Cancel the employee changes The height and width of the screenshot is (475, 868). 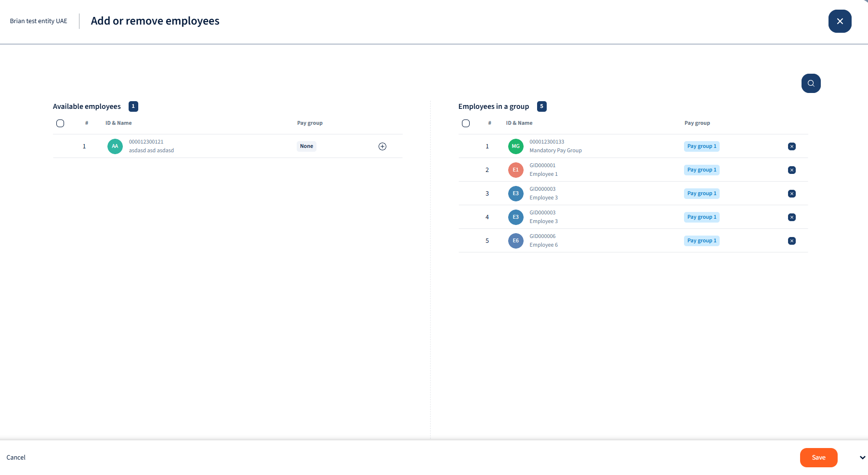tap(16, 458)
